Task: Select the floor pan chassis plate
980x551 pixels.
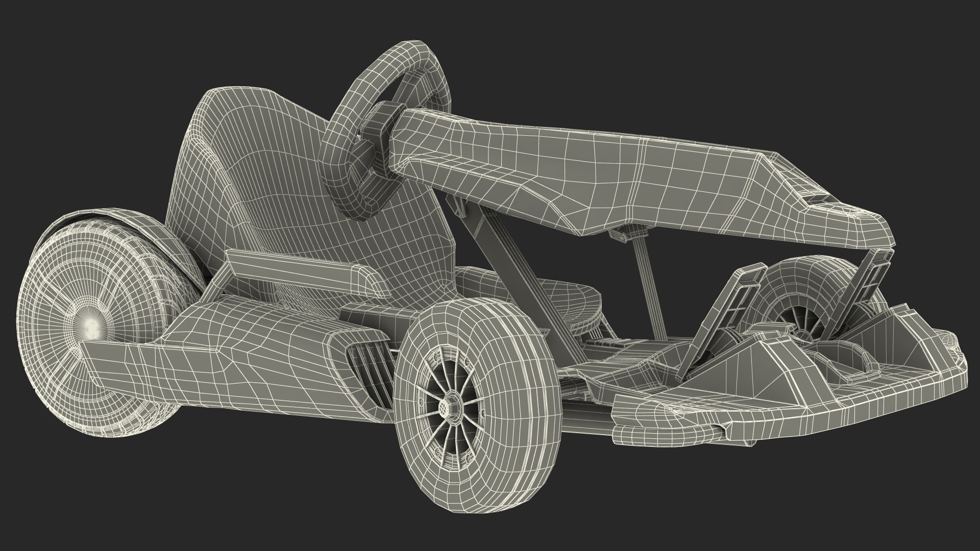Action: pyautogui.click(x=643, y=352)
